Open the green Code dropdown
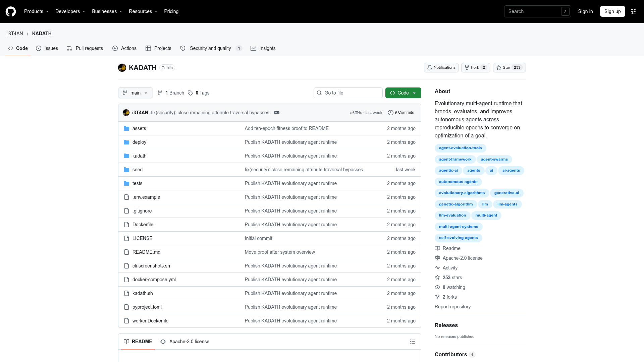Image resolution: width=644 pixels, height=362 pixels. coord(403,93)
